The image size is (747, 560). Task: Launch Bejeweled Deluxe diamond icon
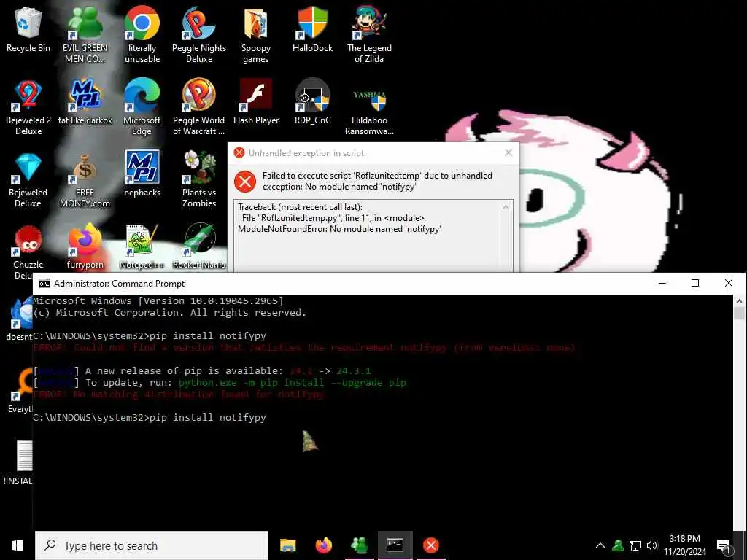pyautogui.click(x=28, y=179)
